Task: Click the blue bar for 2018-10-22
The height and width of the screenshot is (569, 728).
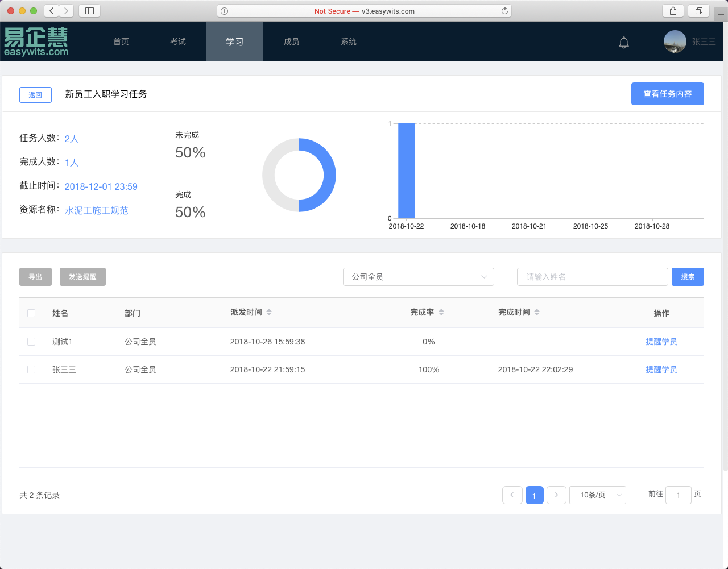Action: click(x=406, y=171)
